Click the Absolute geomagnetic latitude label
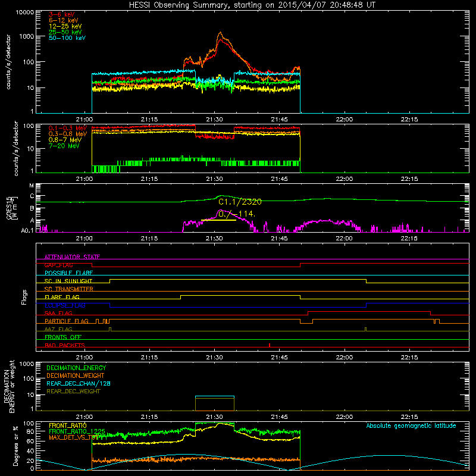Screen dimensions: 476x476 411,426
